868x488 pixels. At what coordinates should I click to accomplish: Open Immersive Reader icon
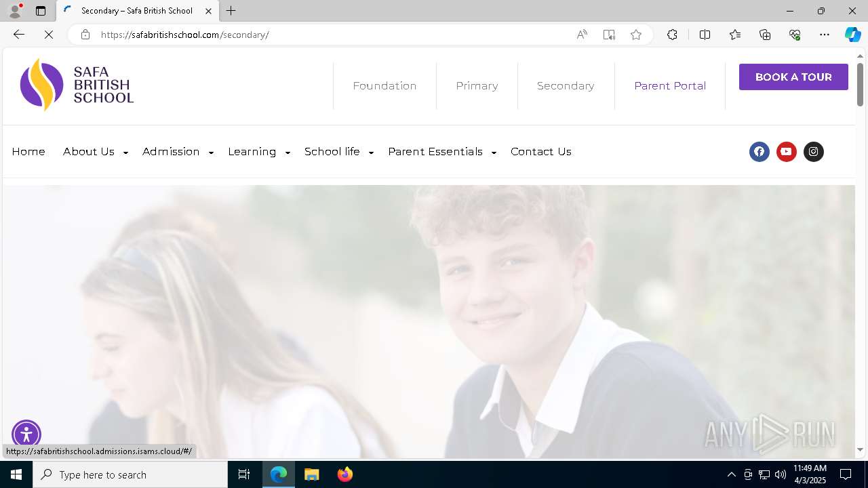(609, 35)
